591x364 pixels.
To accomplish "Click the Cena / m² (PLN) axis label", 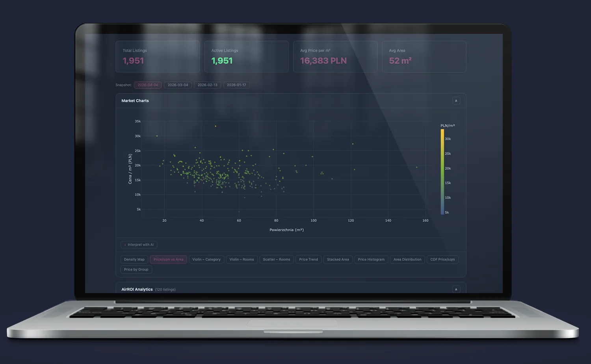I will point(130,169).
